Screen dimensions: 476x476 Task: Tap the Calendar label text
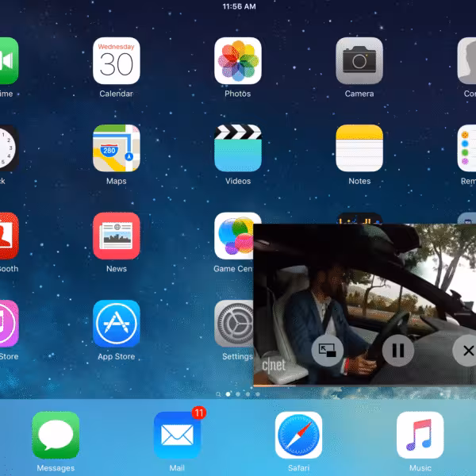tap(117, 94)
